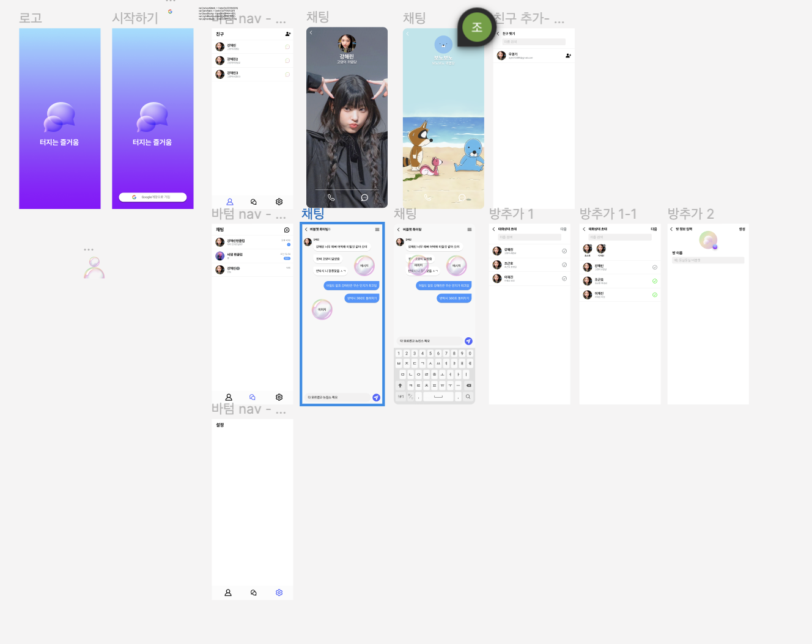Screen dimensions: 812x644
Task: Click the green 조 collaborator avatar
Action: (477, 27)
